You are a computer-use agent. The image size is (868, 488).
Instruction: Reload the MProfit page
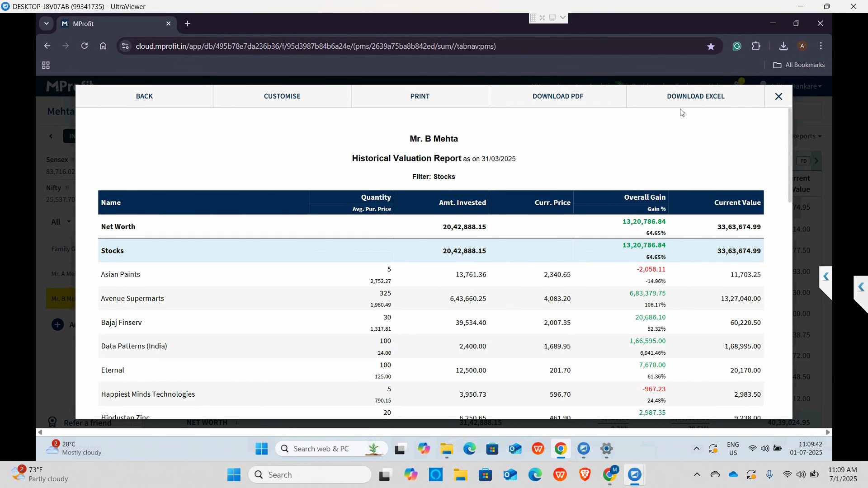point(85,46)
